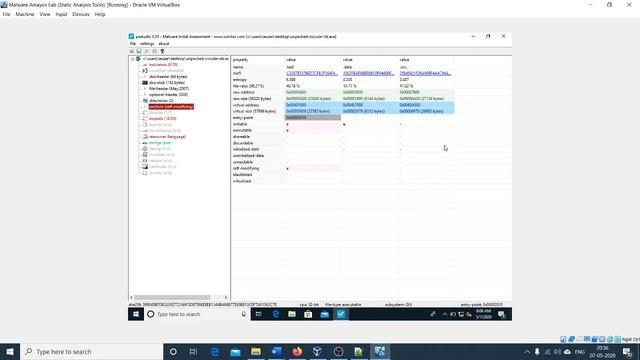
Task: Select the virtual-address row label
Action: [246, 105]
